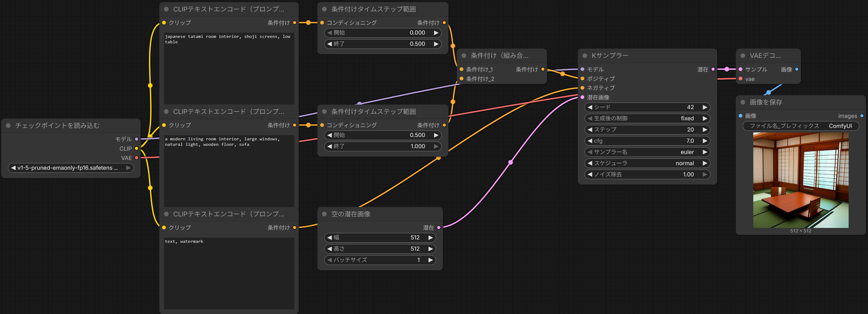The image size is (868, 314).
Task: Collapse the 空の潜在画像 node with its title dot
Action: click(x=324, y=214)
